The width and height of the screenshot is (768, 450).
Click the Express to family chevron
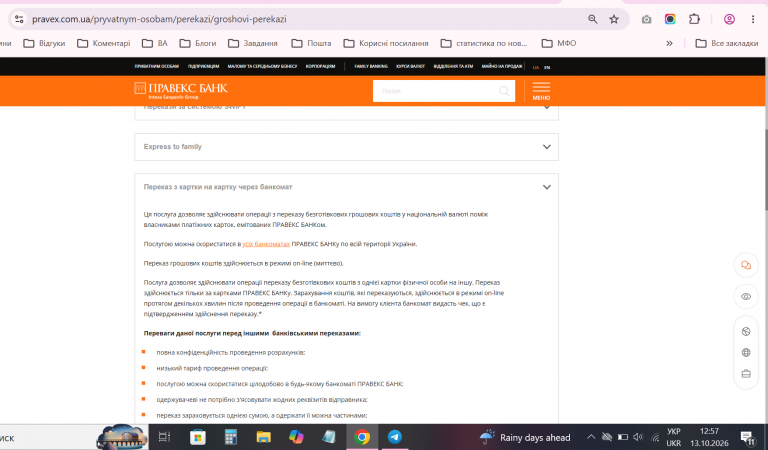[547, 147]
